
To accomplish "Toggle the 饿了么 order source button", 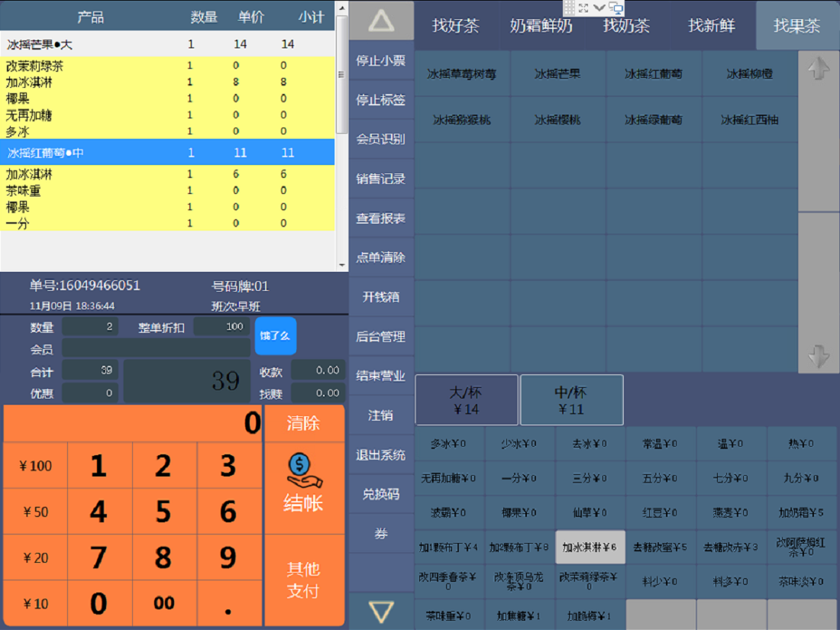I will 275,336.
